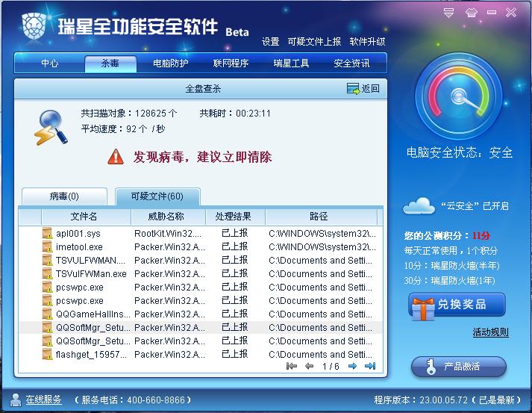Go to first page of results
This screenshot has width=532, height=413.
[x=292, y=366]
